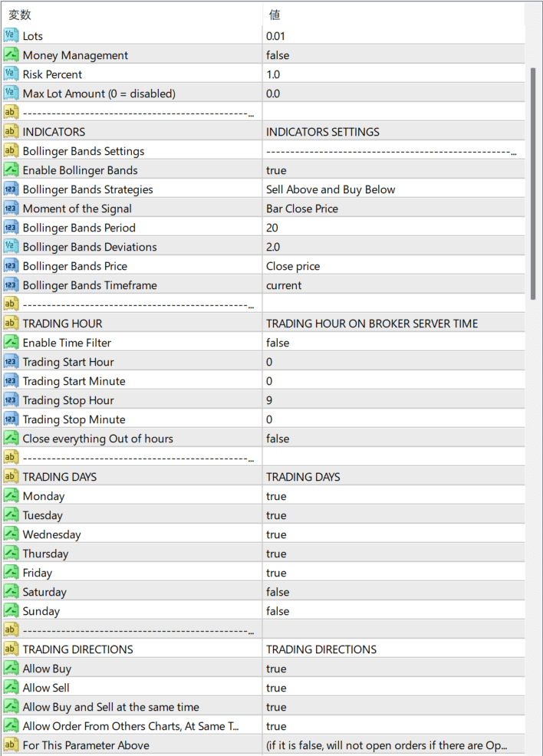
Task: Click the INDICATORS string type icon
Action: coord(11,132)
